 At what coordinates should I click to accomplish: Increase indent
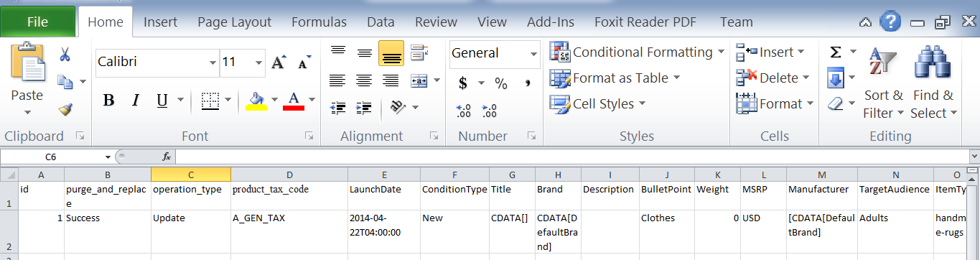pos(365,108)
